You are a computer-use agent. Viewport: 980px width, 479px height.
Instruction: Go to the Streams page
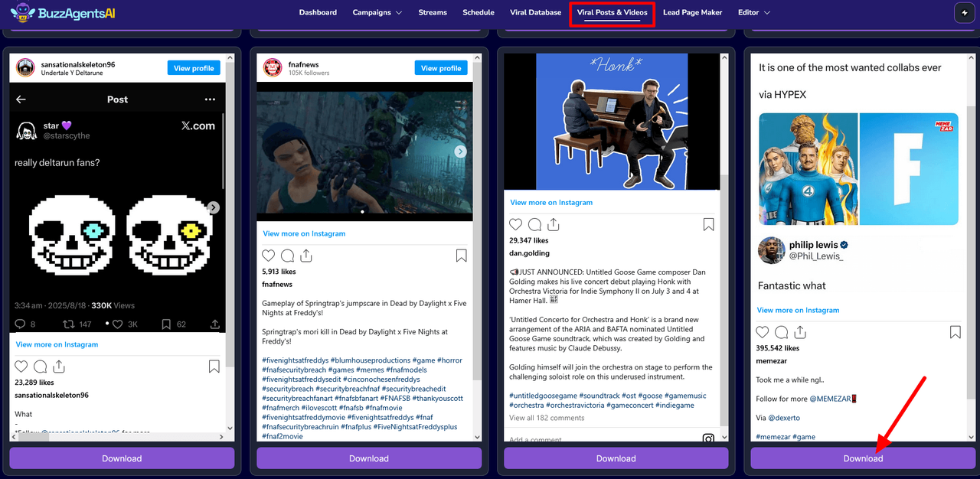point(433,12)
